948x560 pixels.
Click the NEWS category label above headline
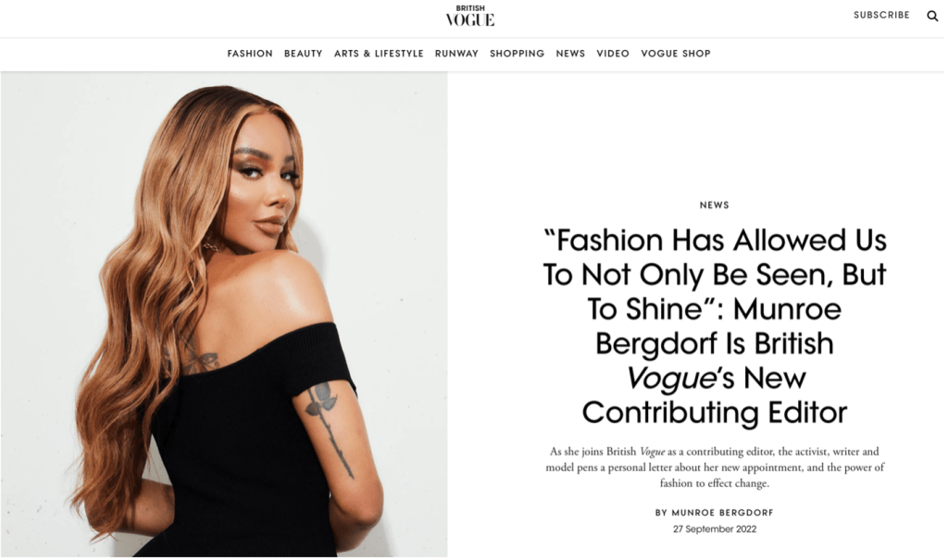click(714, 205)
